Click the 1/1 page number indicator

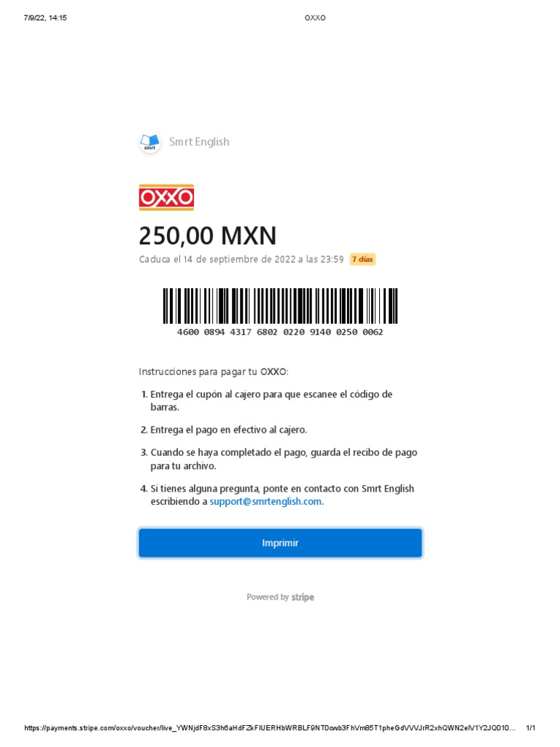pos(531,728)
